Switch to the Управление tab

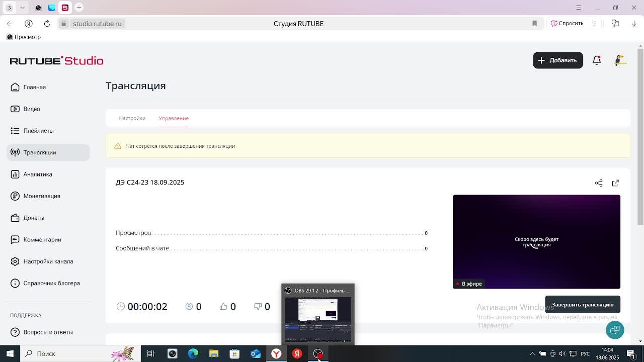point(174,118)
